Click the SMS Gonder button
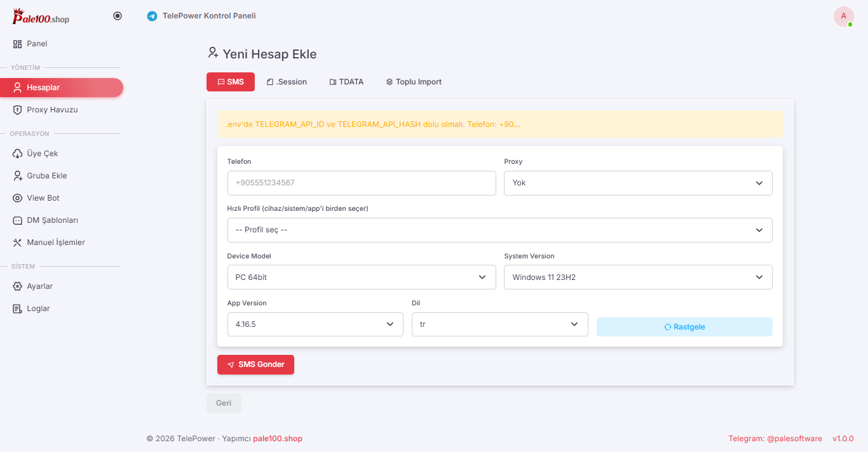Screen dimensions: 868x452 pyautogui.click(x=255, y=364)
